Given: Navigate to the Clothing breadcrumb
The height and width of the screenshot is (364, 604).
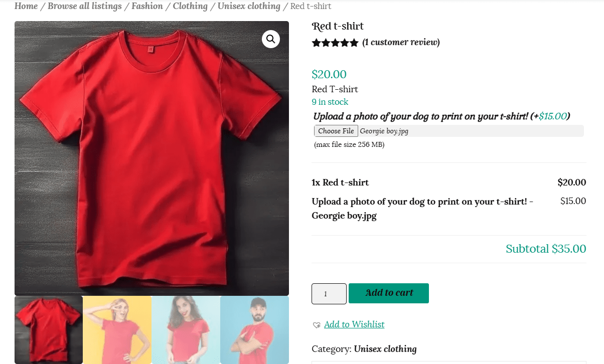Looking at the screenshot, I should (x=190, y=6).
